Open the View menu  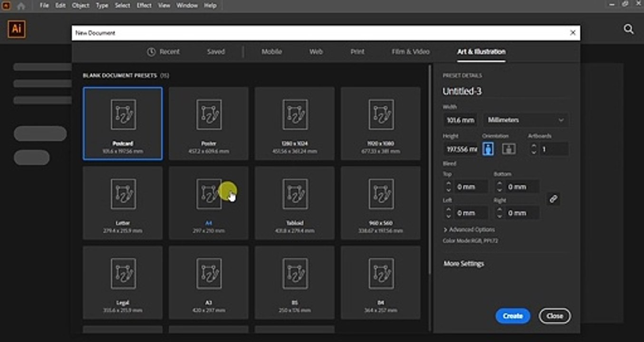coord(164,6)
